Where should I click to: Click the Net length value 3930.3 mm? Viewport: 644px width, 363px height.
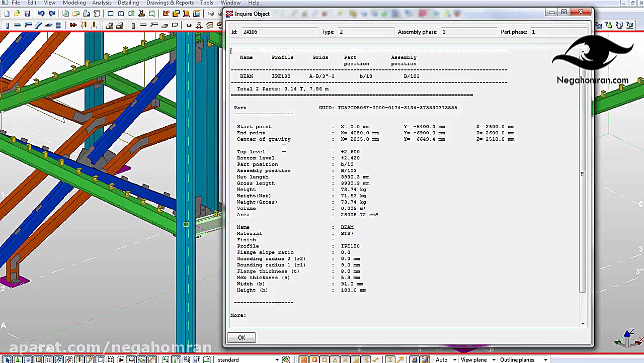(x=355, y=177)
